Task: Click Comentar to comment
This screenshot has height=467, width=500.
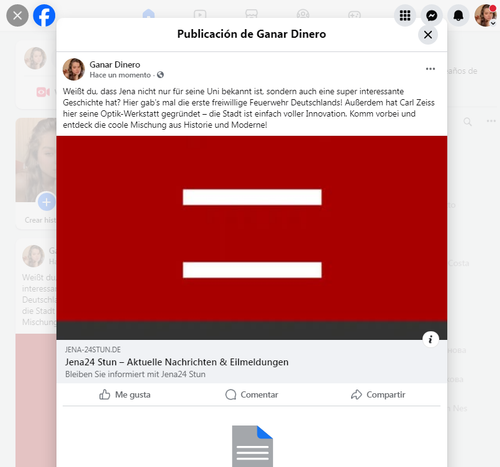Action: (252, 395)
